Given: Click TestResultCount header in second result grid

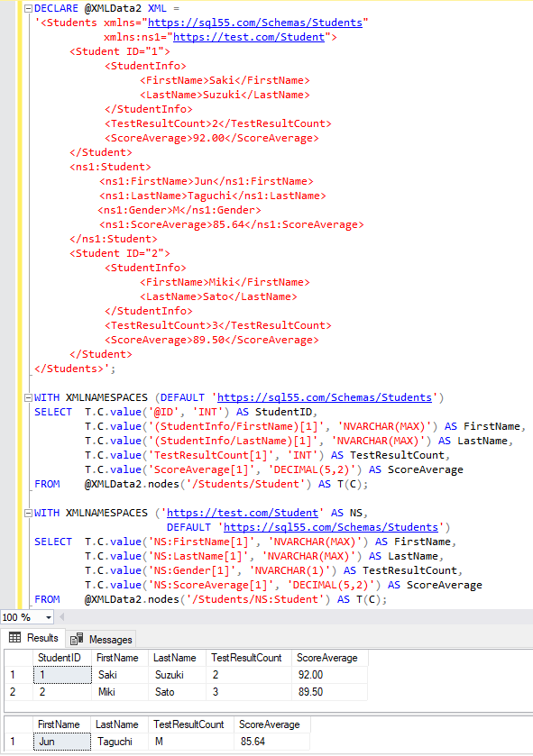Looking at the screenshot, I should pyautogui.click(x=191, y=724).
